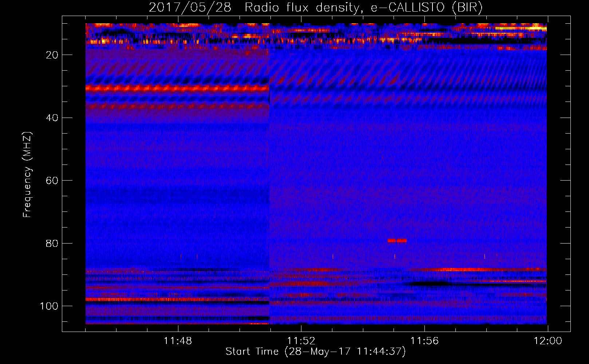The height and width of the screenshot is (364, 589).
Task: Click the 80 frequency tick label
Action: tap(52, 243)
